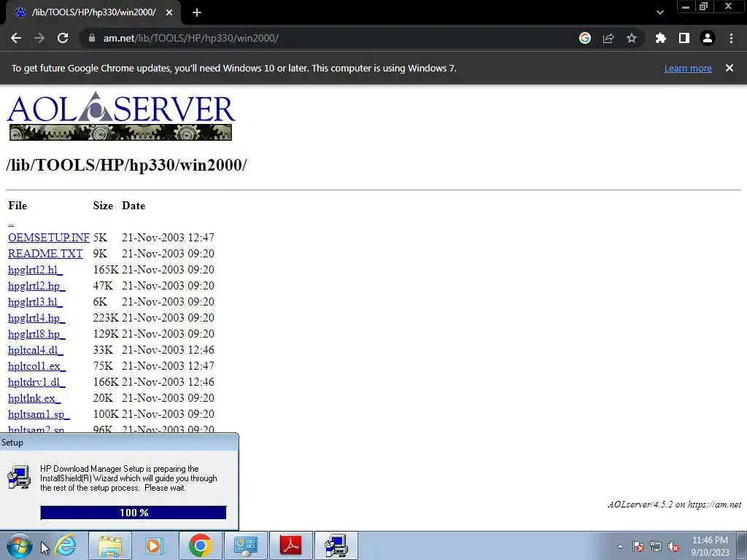Share this page using the share icon
The image size is (747, 560).
pyautogui.click(x=608, y=38)
